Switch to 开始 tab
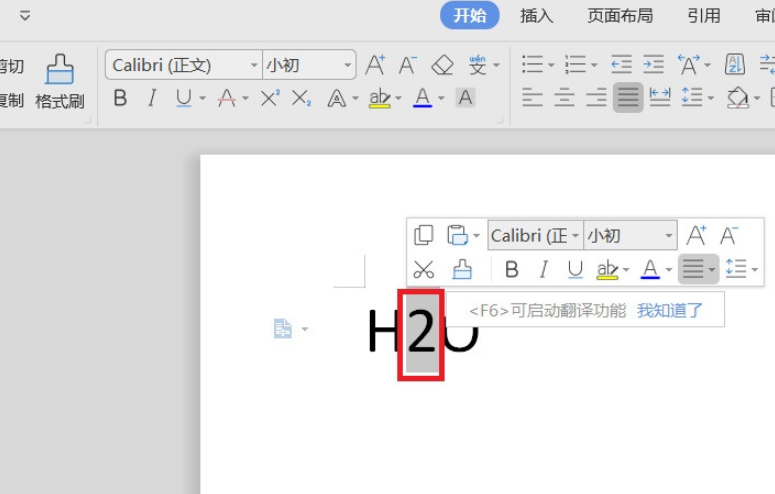Image resolution: width=775 pixels, height=494 pixels. click(x=470, y=16)
